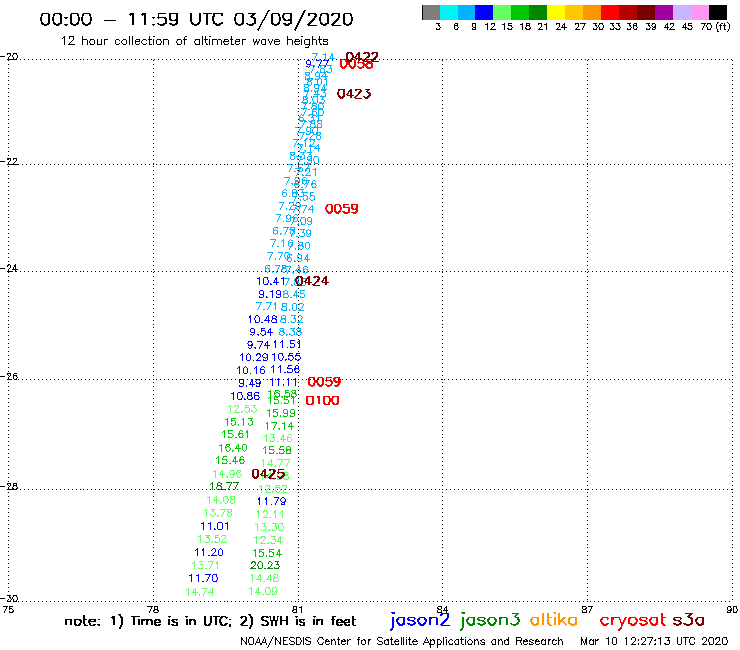Click the 0424 pass time label
Screen dimensions: 740x650
[x=312, y=281]
